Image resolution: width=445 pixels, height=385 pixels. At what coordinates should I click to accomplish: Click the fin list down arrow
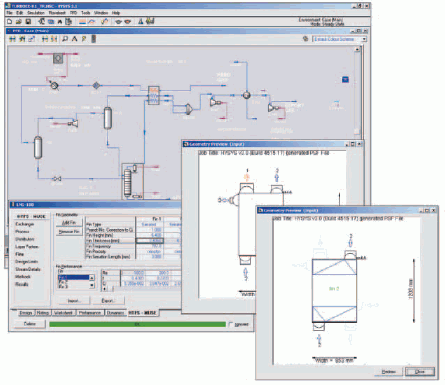(x=92, y=285)
